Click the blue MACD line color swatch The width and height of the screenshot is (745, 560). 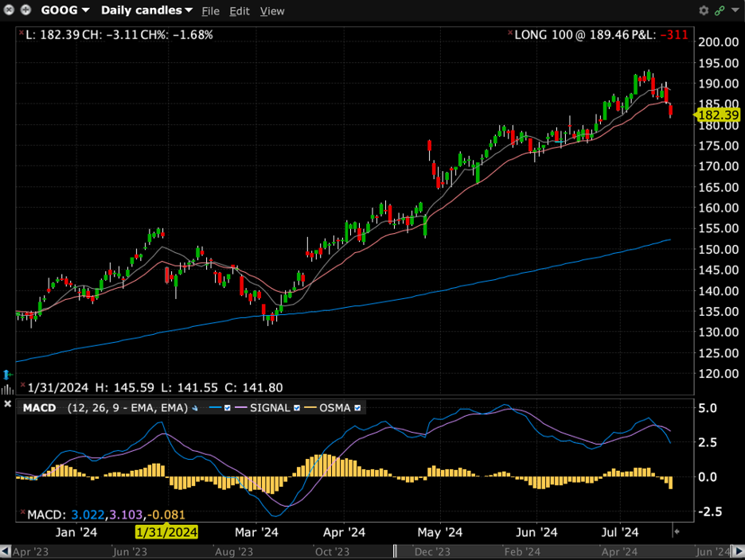coord(215,408)
